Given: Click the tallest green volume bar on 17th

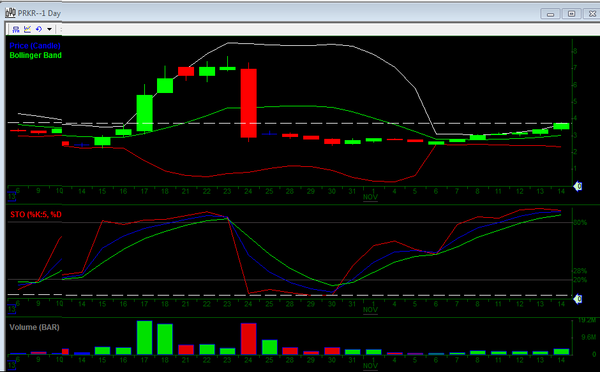Looking at the screenshot, I should click(145, 338).
